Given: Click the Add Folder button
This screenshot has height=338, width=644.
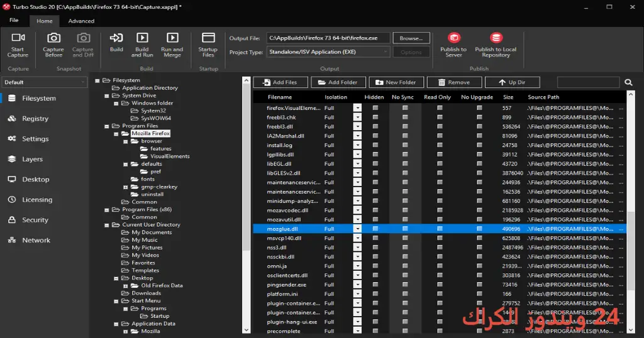Looking at the screenshot, I should click(x=338, y=82).
